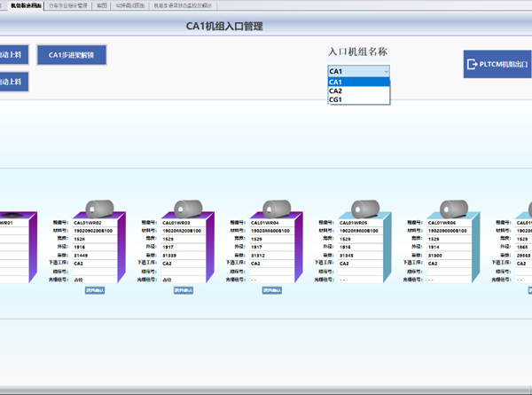This screenshot has width=532, height=395.
Task: Open the last tab in the top bar
Action: click(183, 5)
